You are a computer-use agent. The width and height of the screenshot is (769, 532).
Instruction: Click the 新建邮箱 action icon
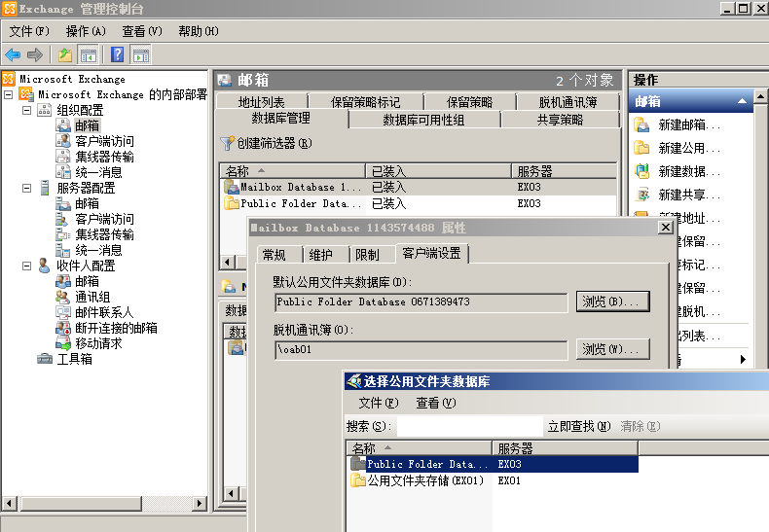[641, 124]
